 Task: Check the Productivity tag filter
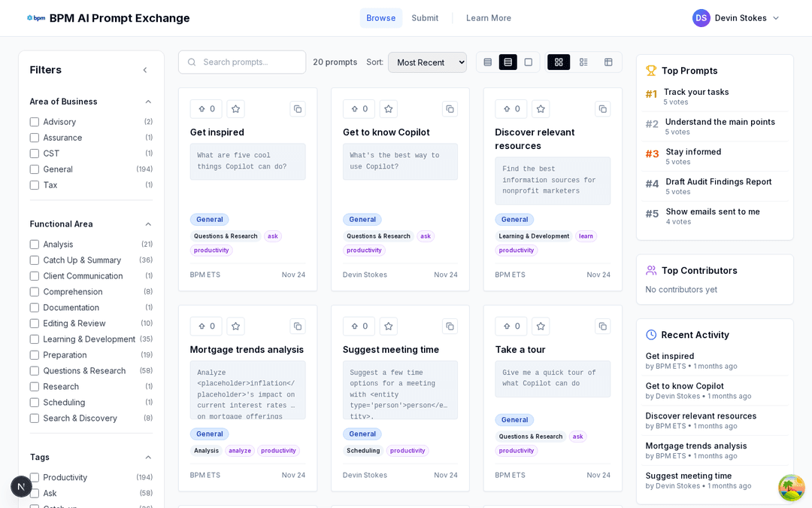coord(34,477)
